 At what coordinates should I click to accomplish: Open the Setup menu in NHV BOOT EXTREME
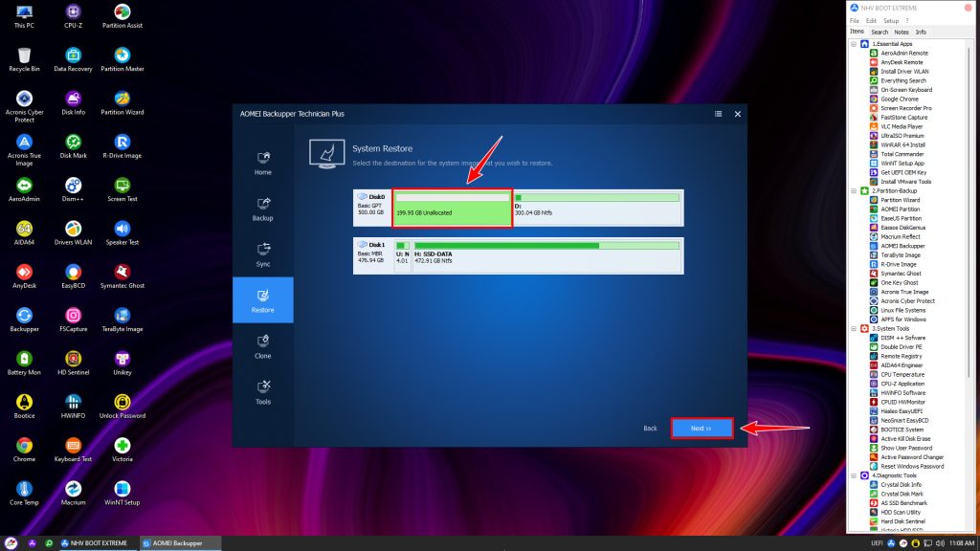[x=891, y=21]
